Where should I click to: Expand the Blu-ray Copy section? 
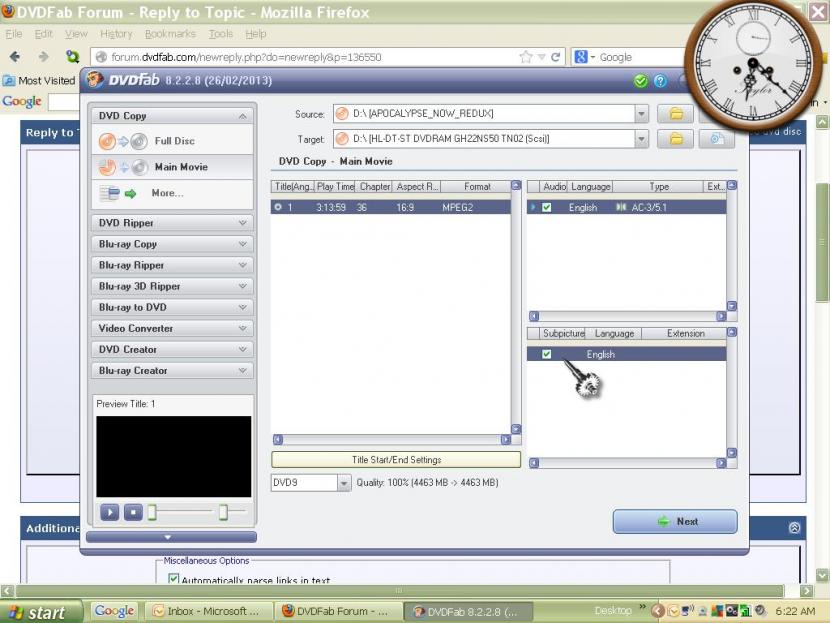172,244
